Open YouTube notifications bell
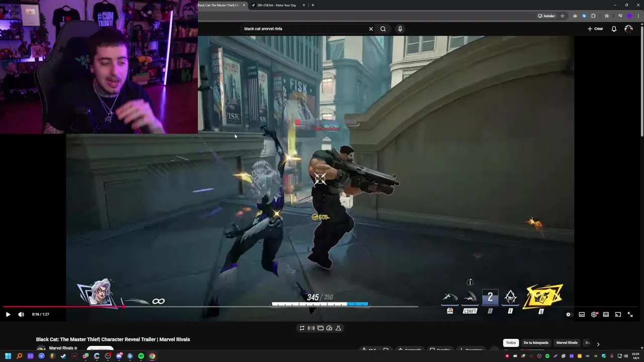 pyautogui.click(x=614, y=29)
